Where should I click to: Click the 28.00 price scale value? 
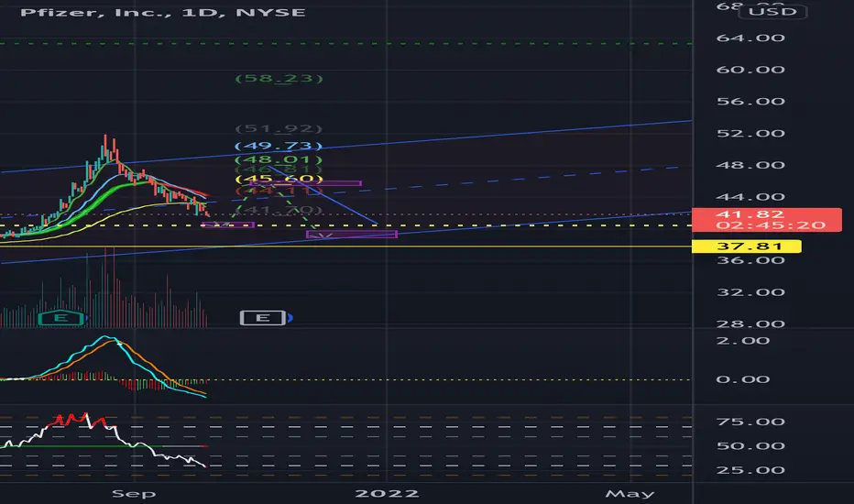pos(750,323)
